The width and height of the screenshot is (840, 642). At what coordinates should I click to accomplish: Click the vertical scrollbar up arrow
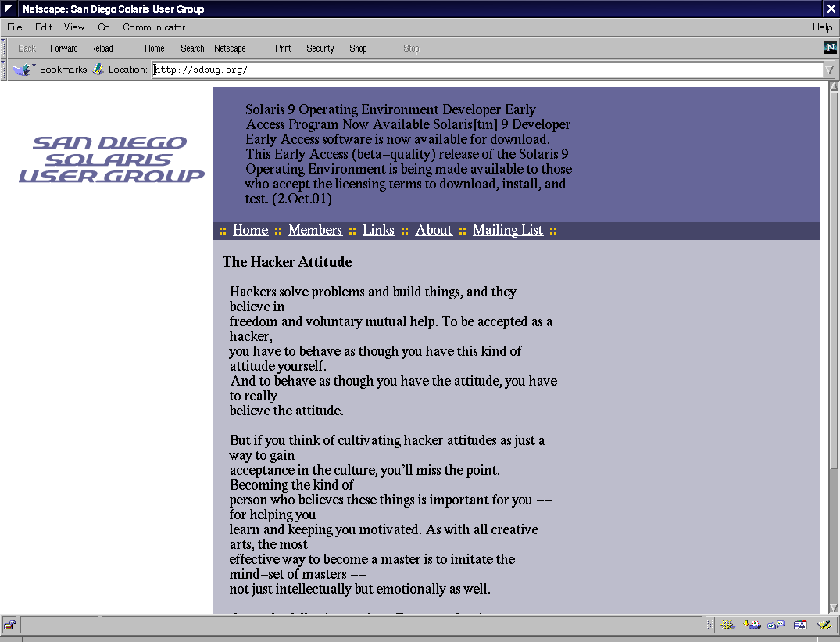pos(834,86)
